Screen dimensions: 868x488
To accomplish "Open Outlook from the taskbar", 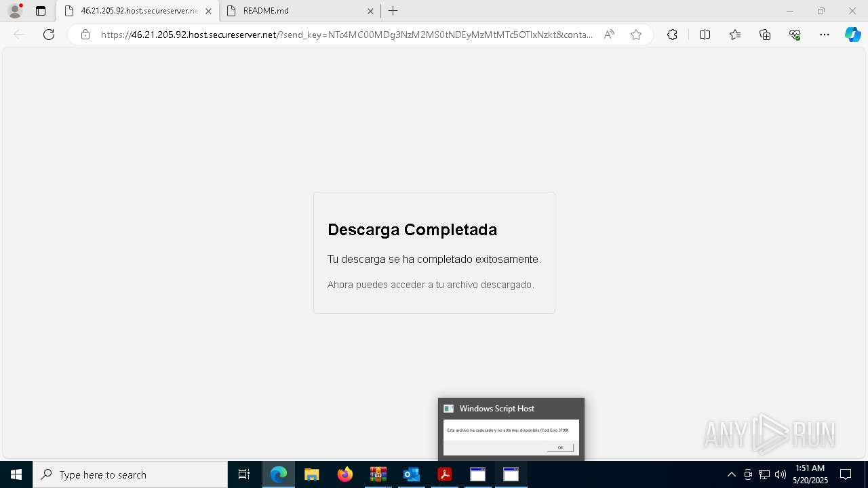I will tap(412, 474).
